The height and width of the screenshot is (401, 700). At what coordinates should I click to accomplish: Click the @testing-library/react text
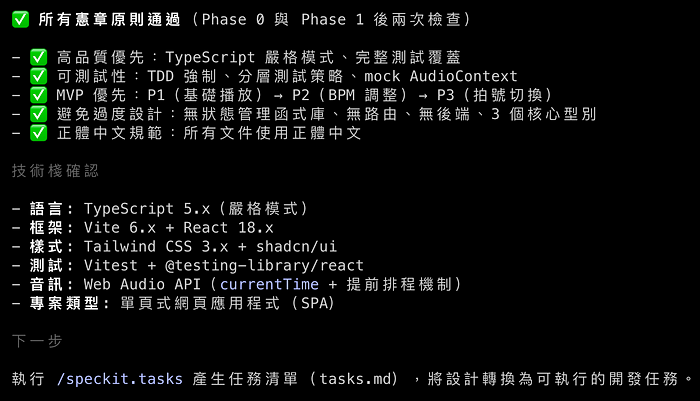point(264,266)
